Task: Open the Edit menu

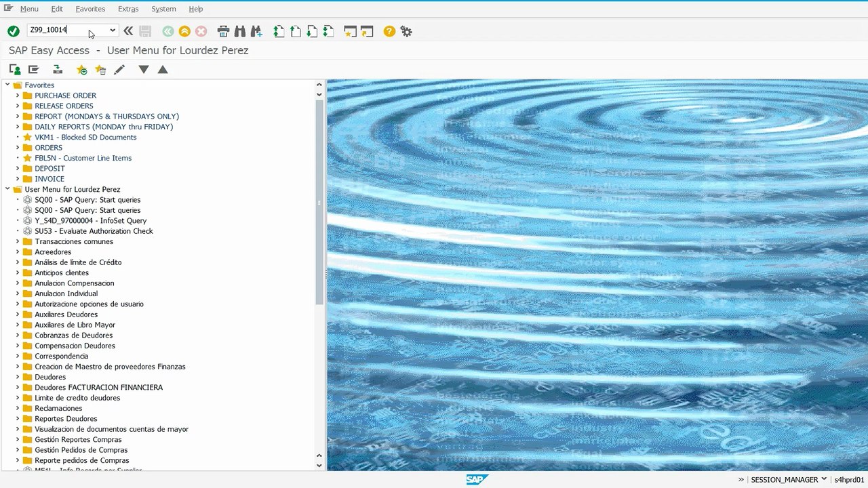Action: point(57,9)
